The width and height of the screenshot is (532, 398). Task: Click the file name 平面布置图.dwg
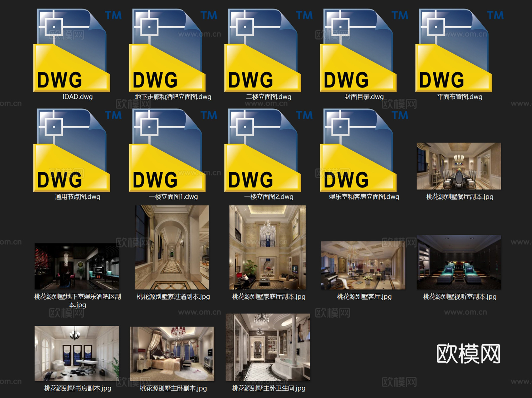(x=460, y=97)
